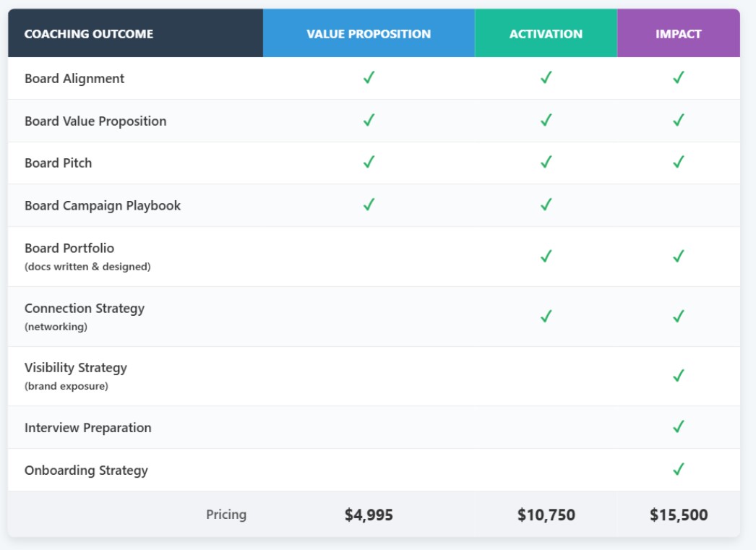Click the $10,750 Activation price
756x550 pixels.
point(546,515)
